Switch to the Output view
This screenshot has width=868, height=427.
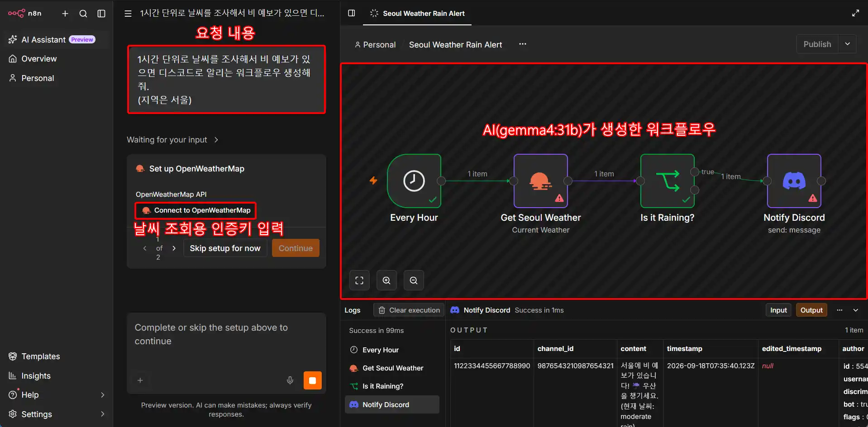tap(811, 310)
